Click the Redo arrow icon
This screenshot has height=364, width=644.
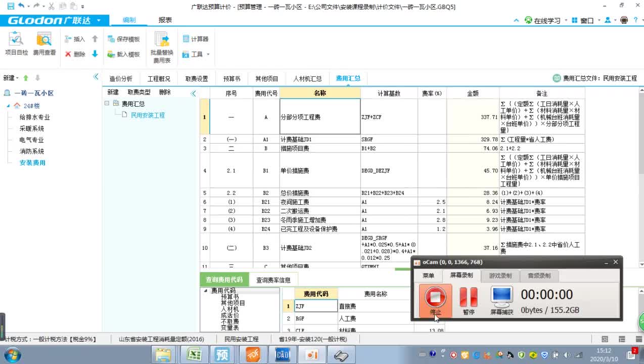37,6
